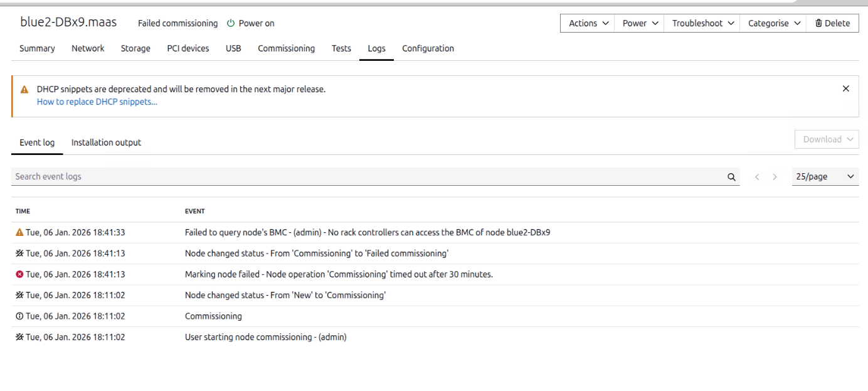The image size is (868, 391).
Task: Click the green Power on icon
Action: pos(231,23)
